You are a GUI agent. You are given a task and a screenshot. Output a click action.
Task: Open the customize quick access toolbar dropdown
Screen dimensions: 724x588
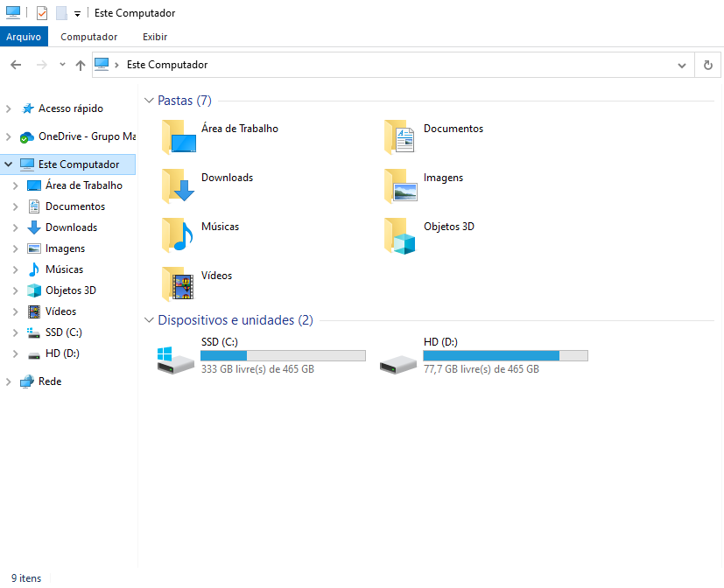tap(78, 14)
